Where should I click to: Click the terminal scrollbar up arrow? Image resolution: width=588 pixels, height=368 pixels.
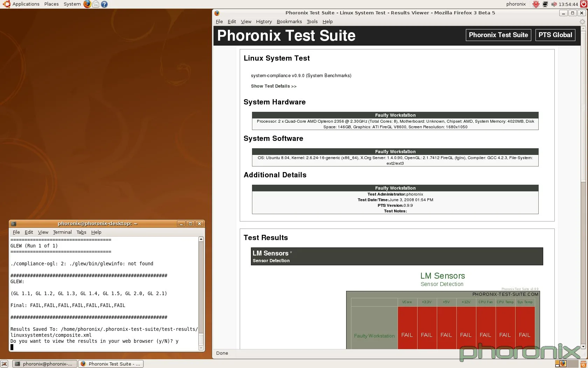click(x=201, y=239)
